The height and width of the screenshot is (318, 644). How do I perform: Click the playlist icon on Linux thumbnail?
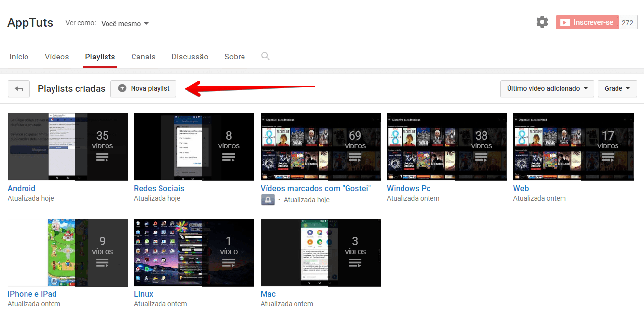tap(229, 263)
